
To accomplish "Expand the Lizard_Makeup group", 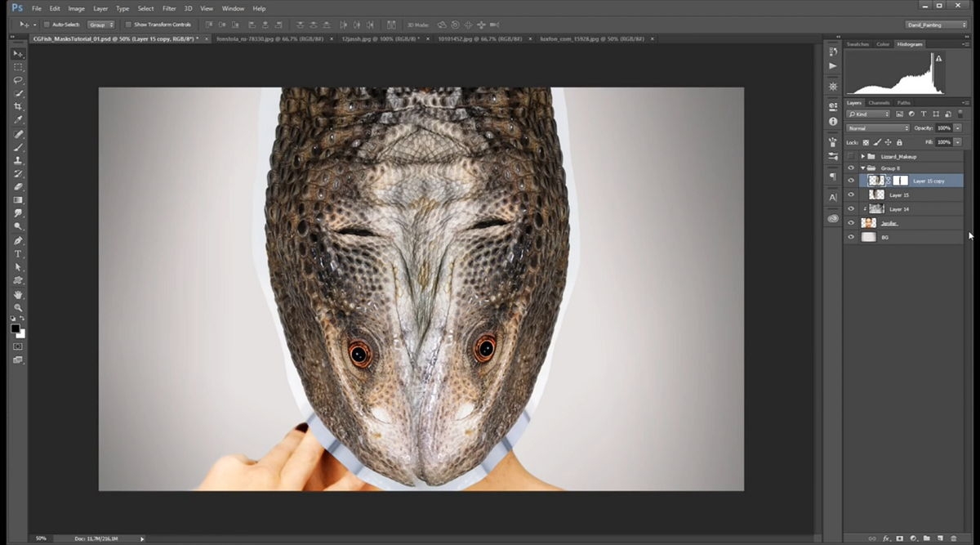I will coord(862,156).
